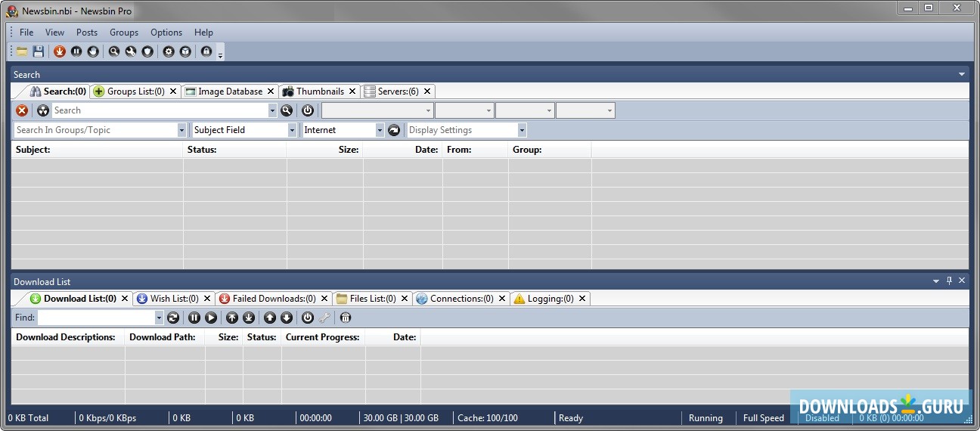980x431 pixels.
Task: Click the power icon in search toolbar
Action: (x=308, y=110)
